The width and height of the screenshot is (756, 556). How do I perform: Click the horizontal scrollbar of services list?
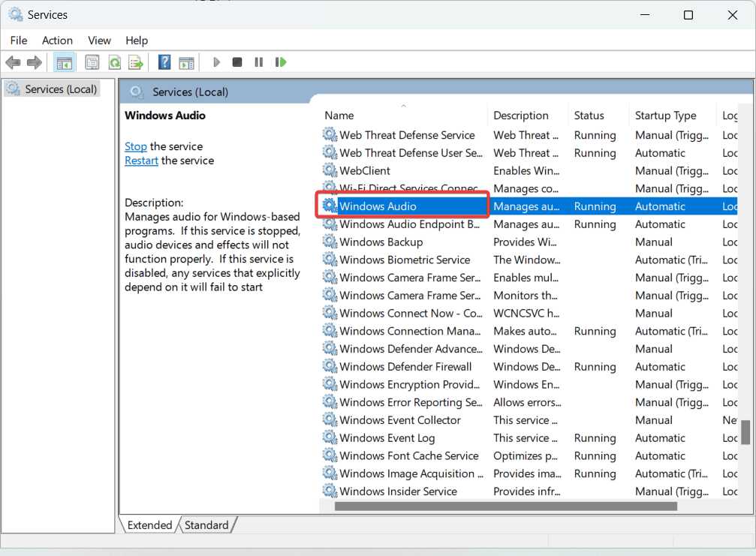[x=506, y=506]
